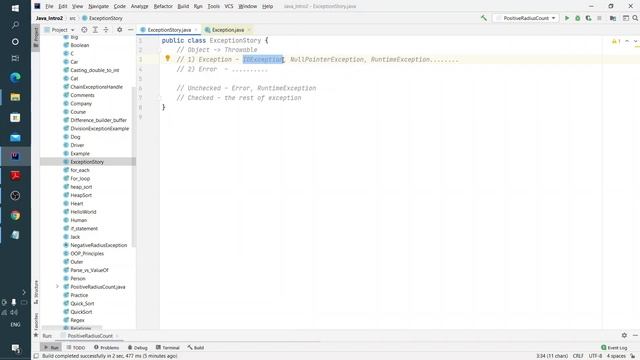Stop the running process
The height and width of the screenshot is (360, 640).
(x=599, y=18)
